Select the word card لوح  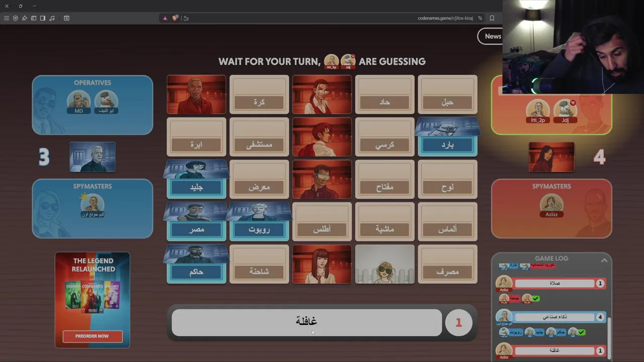point(448,179)
